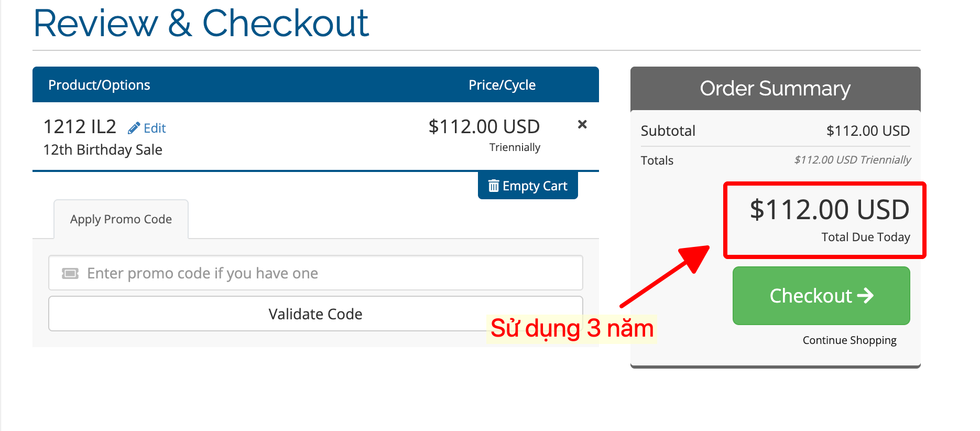Select the 1212 IL2 product name

point(80,127)
